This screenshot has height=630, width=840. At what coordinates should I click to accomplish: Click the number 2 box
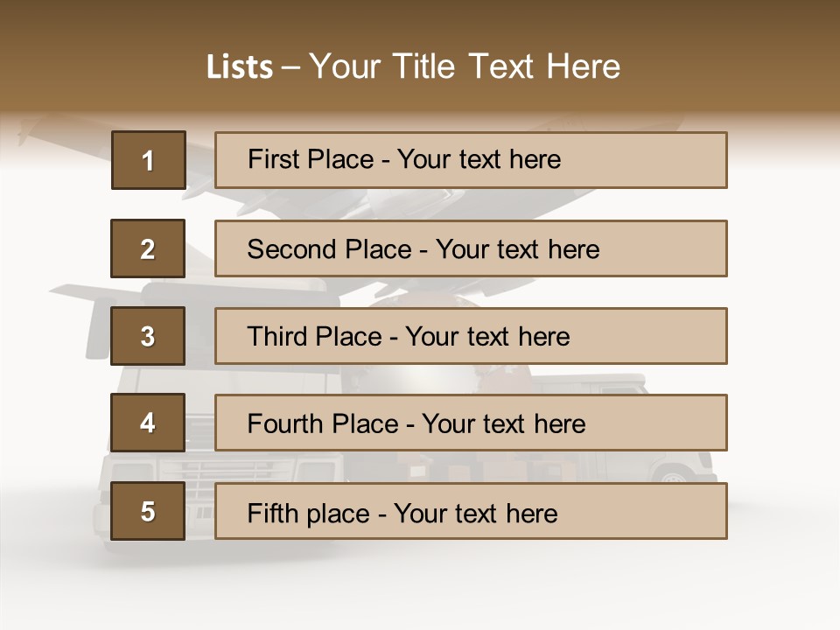coord(149,248)
